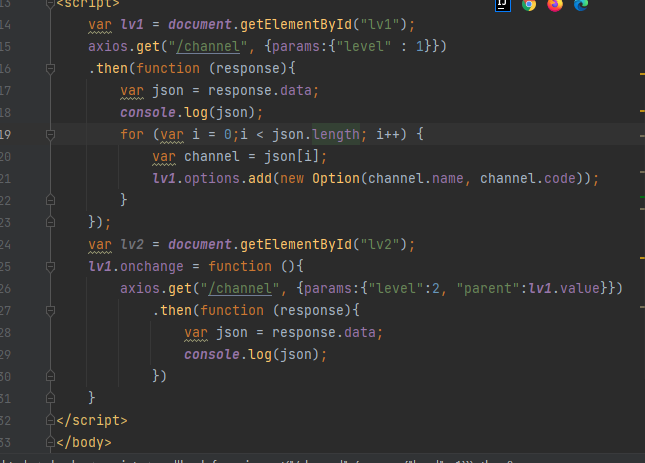Click Option class name in options.add line
Screen dimensions: 645x463
point(334,178)
